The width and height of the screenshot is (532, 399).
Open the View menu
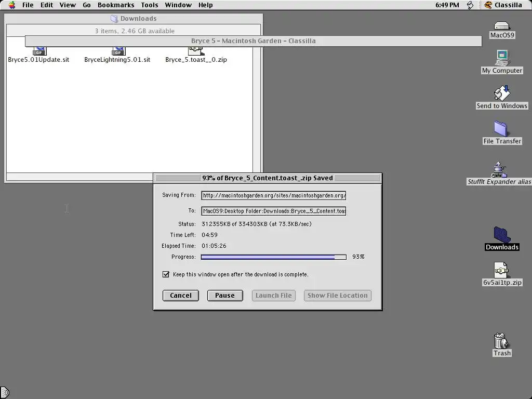coord(68,5)
